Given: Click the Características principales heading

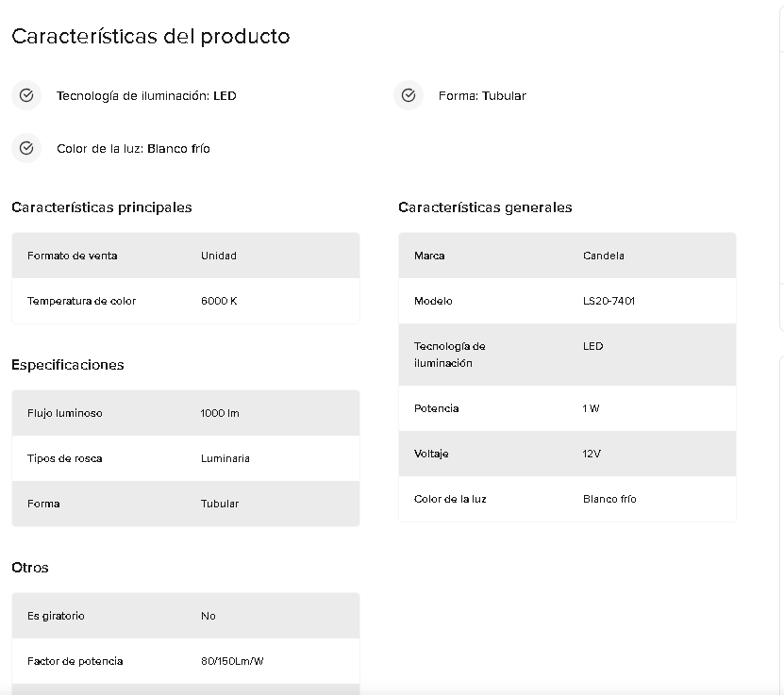Looking at the screenshot, I should tap(102, 207).
